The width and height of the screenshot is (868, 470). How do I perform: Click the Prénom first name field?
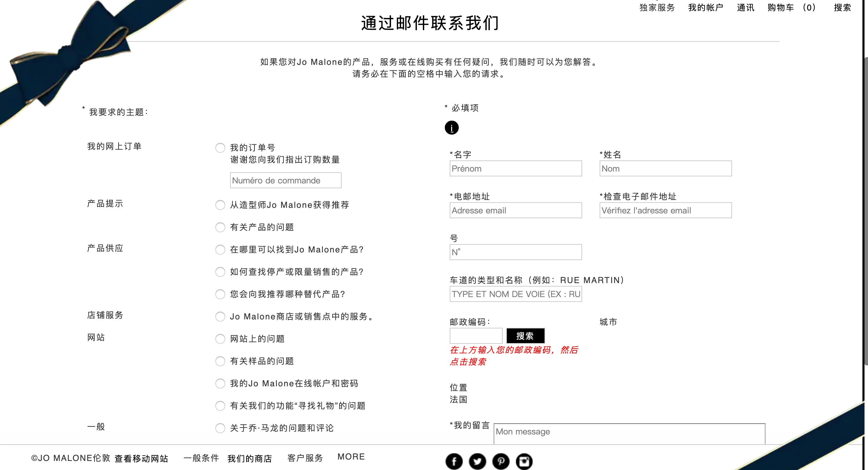pos(516,168)
